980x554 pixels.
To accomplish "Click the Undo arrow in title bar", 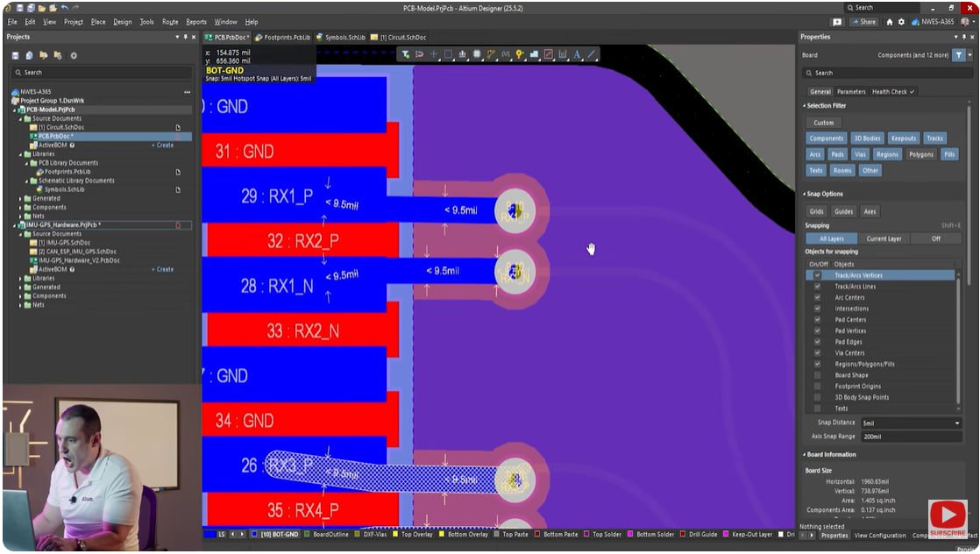I will coord(64,8).
